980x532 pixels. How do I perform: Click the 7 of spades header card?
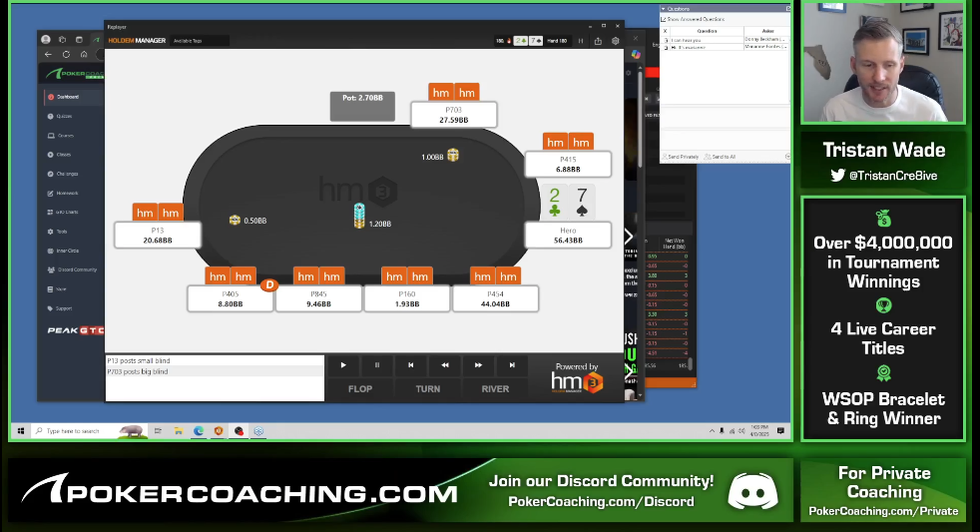(x=536, y=41)
